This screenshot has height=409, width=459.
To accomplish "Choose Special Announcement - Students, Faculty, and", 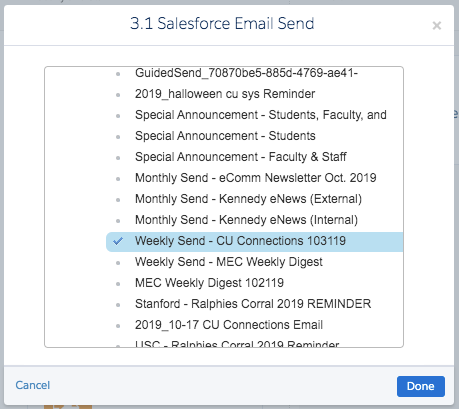I will (261, 115).
